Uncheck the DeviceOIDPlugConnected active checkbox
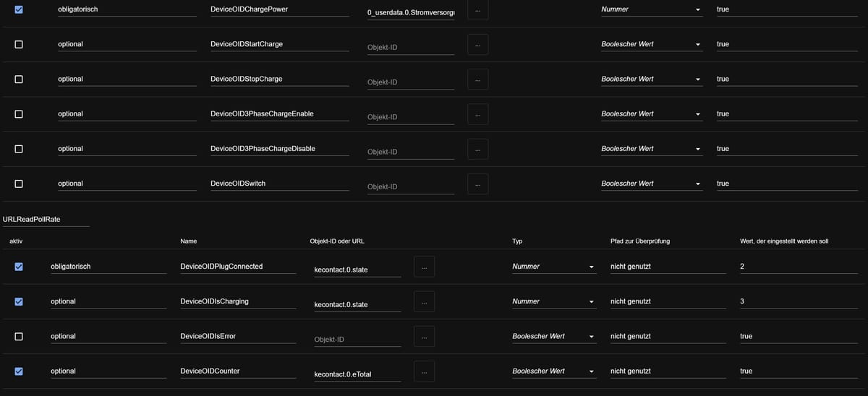 click(19, 267)
